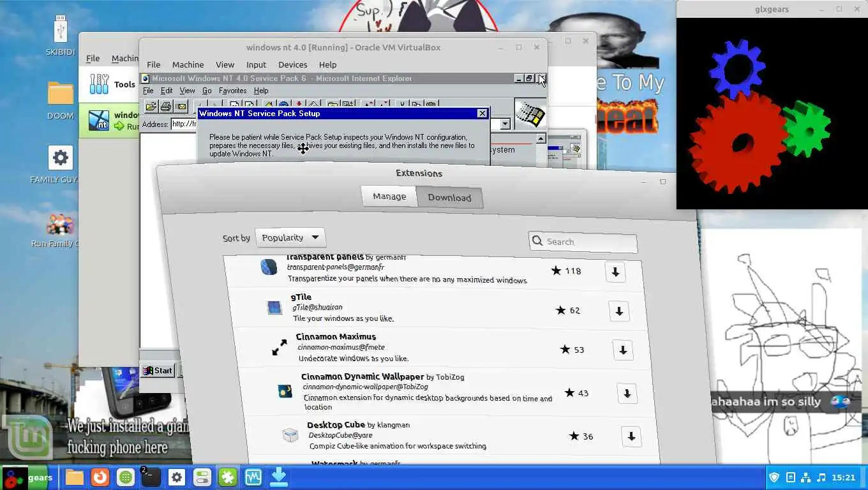
Task: Open Machine menu in VirtualBox VM window
Action: pyautogui.click(x=188, y=64)
